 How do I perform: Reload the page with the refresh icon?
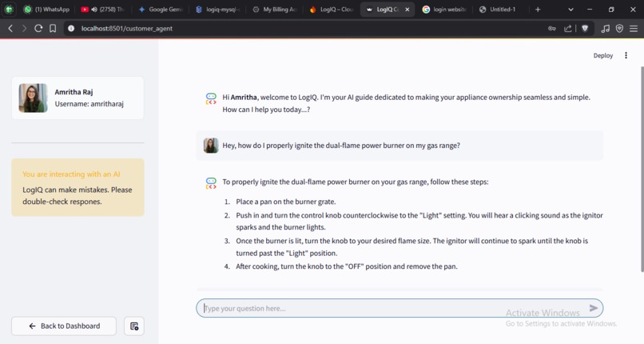[x=38, y=28]
